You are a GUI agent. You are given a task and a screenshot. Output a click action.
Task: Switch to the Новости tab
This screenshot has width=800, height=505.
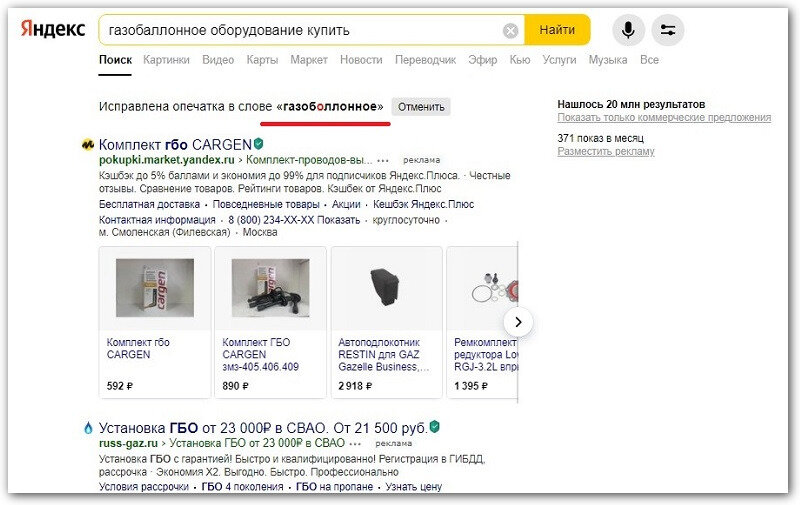[x=361, y=60]
